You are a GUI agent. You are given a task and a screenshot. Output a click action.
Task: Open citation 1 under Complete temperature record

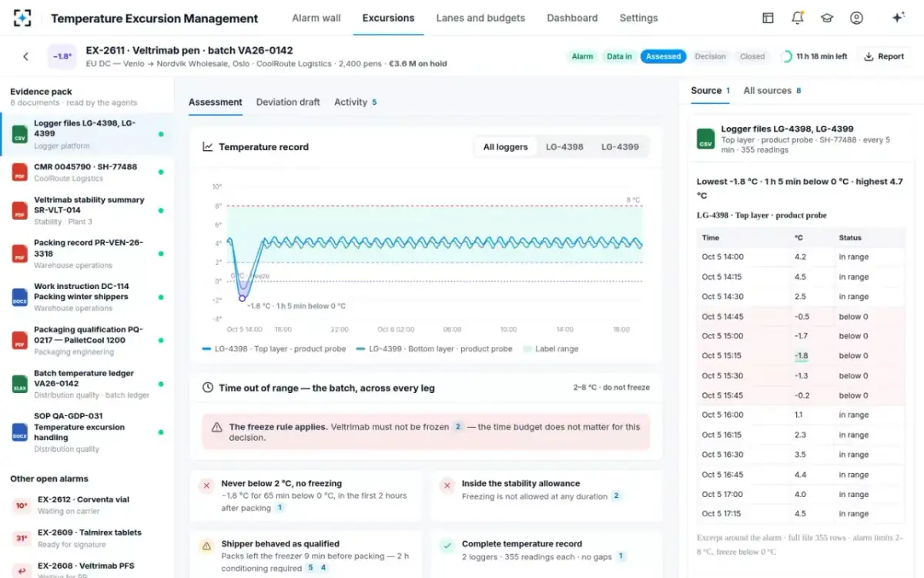pos(621,556)
